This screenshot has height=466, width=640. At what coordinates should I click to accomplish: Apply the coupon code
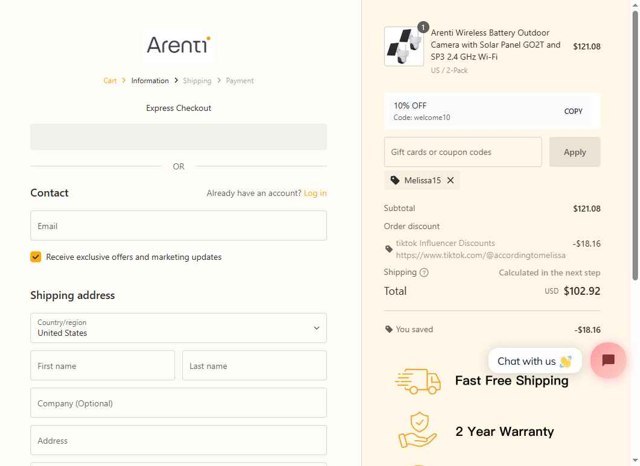click(575, 152)
